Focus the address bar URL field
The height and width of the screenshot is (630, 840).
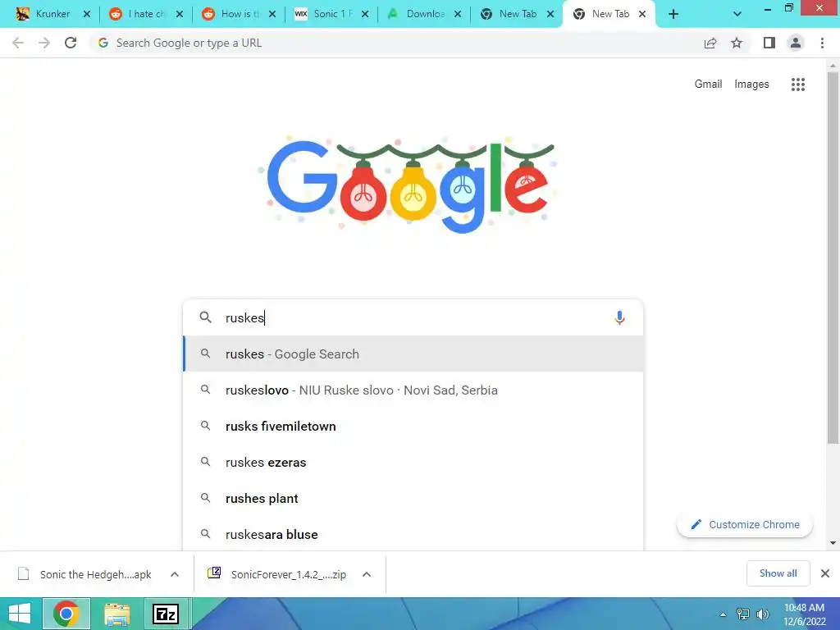[396, 43]
